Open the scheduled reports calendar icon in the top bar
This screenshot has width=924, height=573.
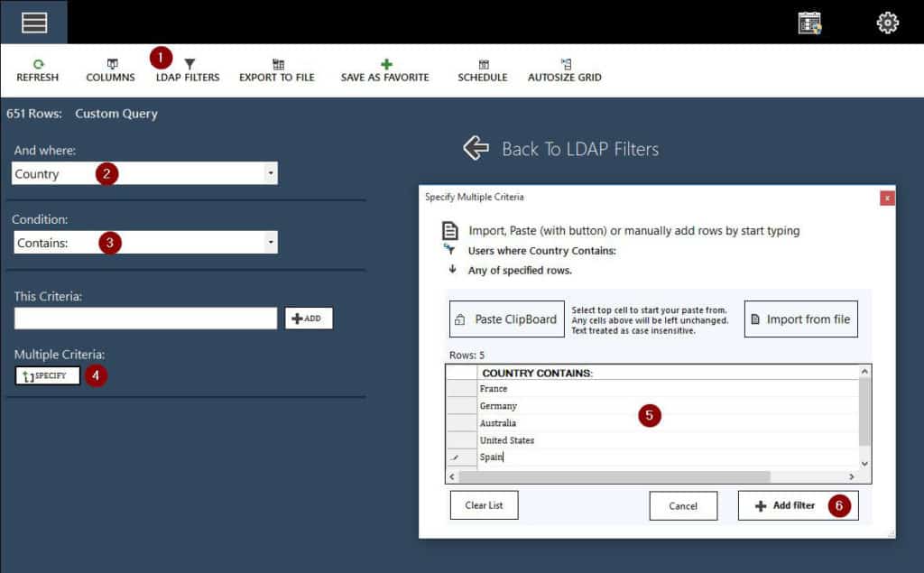click(x=809, y=23)
